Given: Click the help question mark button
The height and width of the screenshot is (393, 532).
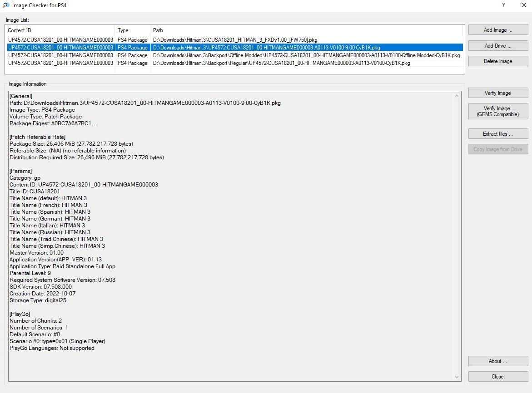Looking at the screenshot, I should coord(503,5).
